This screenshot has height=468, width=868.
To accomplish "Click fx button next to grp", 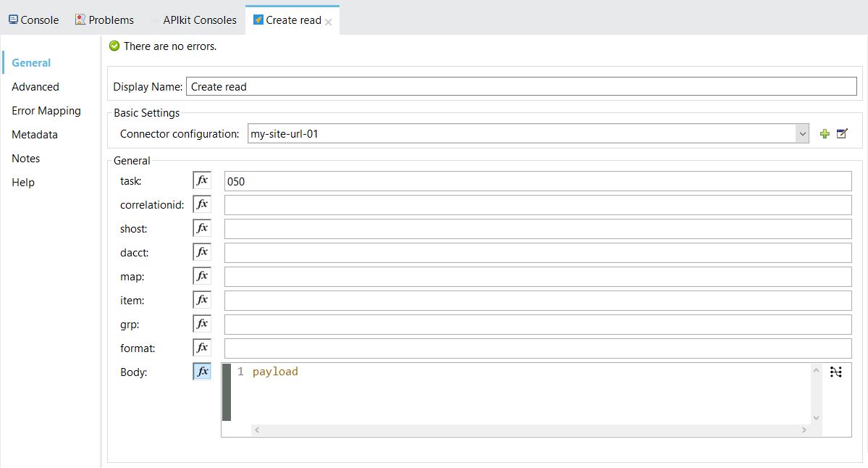I will click(x=202, y=324).
